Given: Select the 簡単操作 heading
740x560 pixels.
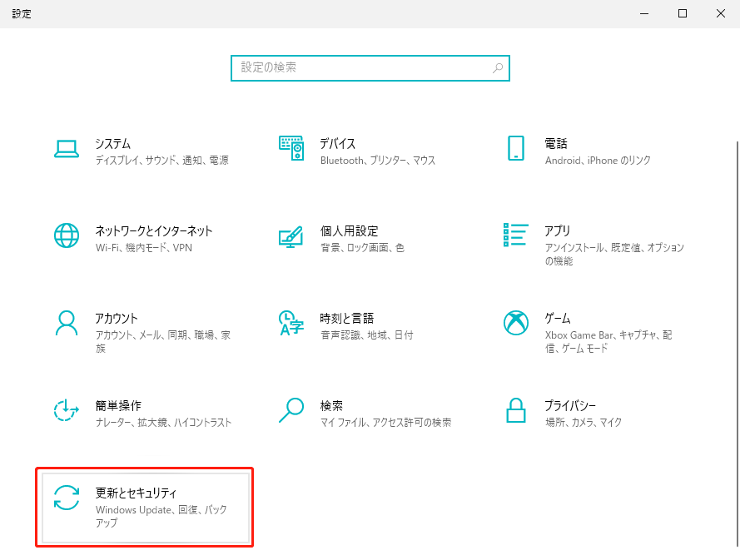Looking at the screenshot, I should (118, 405).
